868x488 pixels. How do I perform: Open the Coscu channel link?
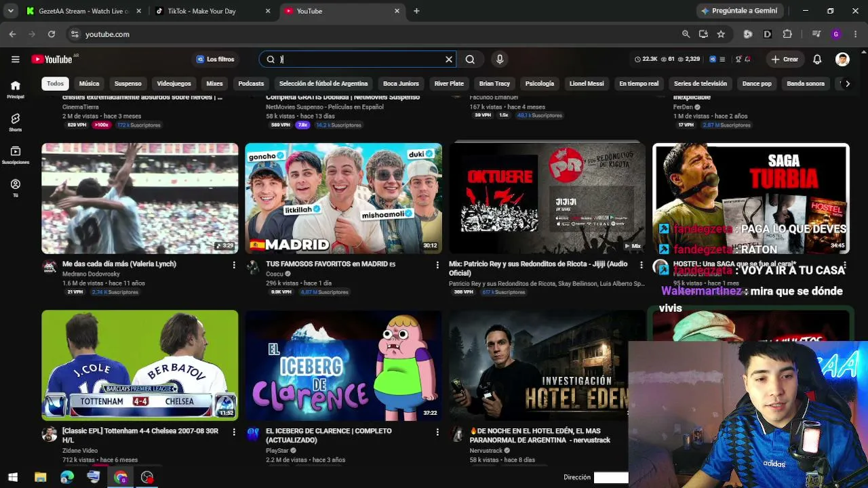pos(275,274)
